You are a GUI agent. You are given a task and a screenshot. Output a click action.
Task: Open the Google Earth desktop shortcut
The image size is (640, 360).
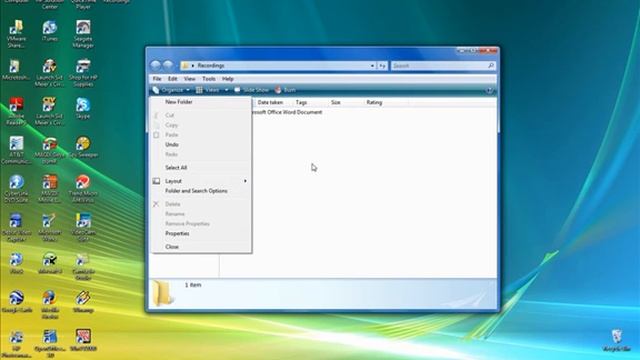(x=16, y=302)
